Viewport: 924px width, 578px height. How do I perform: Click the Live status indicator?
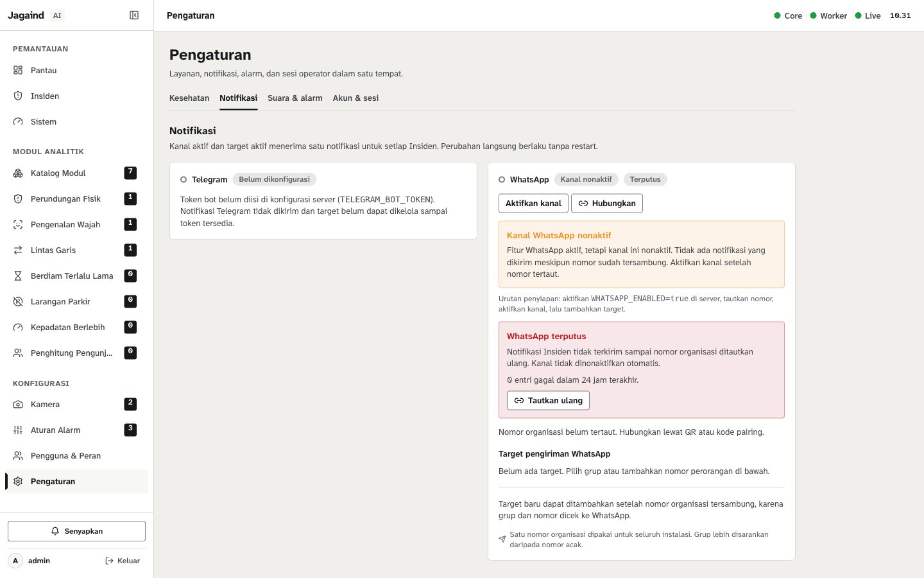tap(868, 15)
